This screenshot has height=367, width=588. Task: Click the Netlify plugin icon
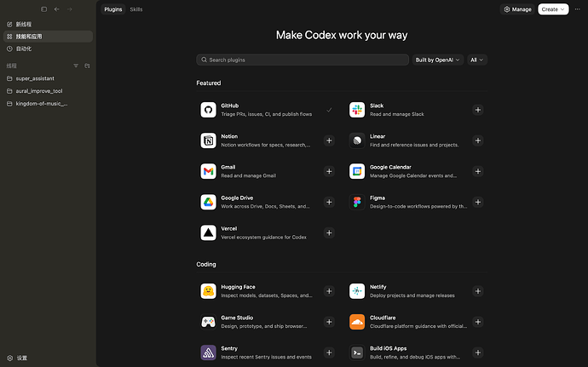click(x=357, y=291)
